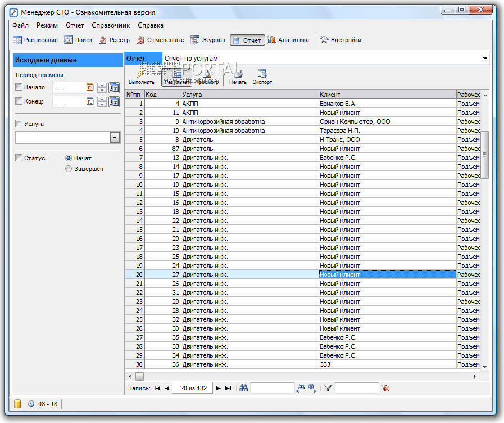Print the report using Печать
Screen dimensions: 504x423
(238, 76)
